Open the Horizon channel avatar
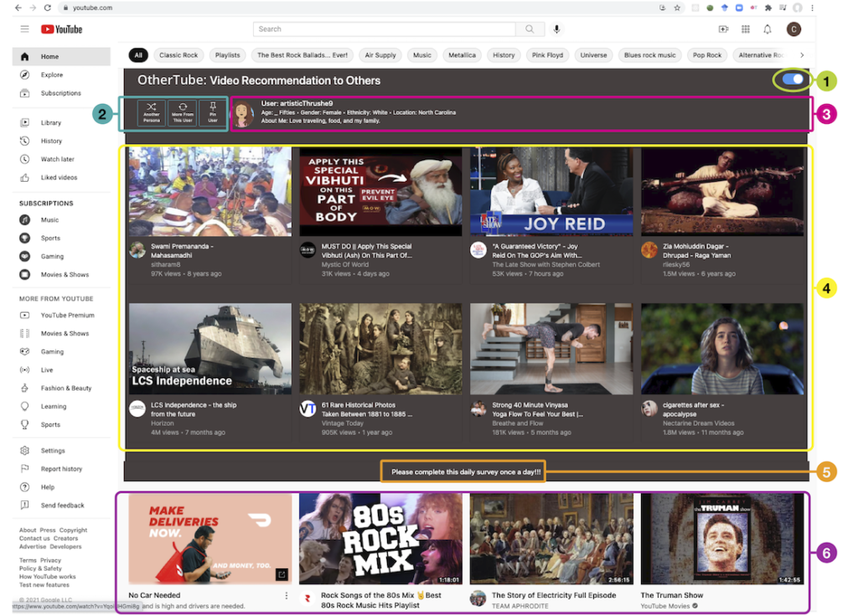 (137, 408)
